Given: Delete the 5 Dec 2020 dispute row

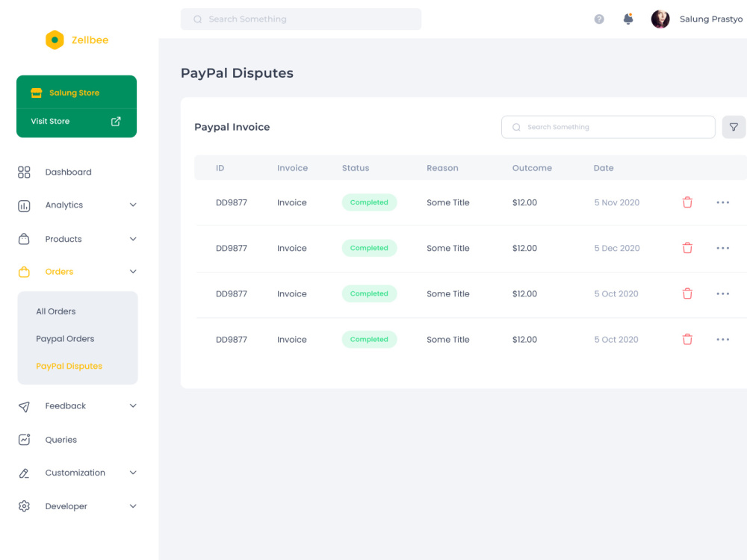Looking at the screenshot, I should point(687,248).
